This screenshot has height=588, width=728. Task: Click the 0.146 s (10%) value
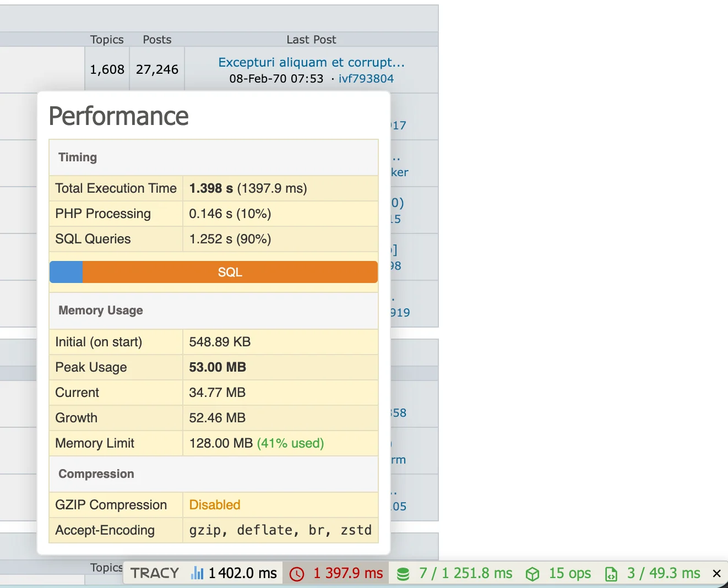tap(230, 214)
